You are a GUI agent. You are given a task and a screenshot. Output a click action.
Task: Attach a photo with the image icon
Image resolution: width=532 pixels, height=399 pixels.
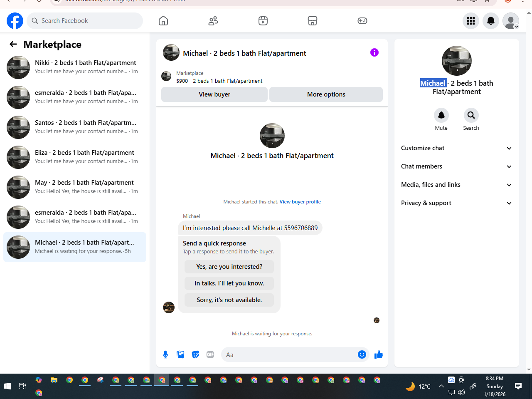180,354
